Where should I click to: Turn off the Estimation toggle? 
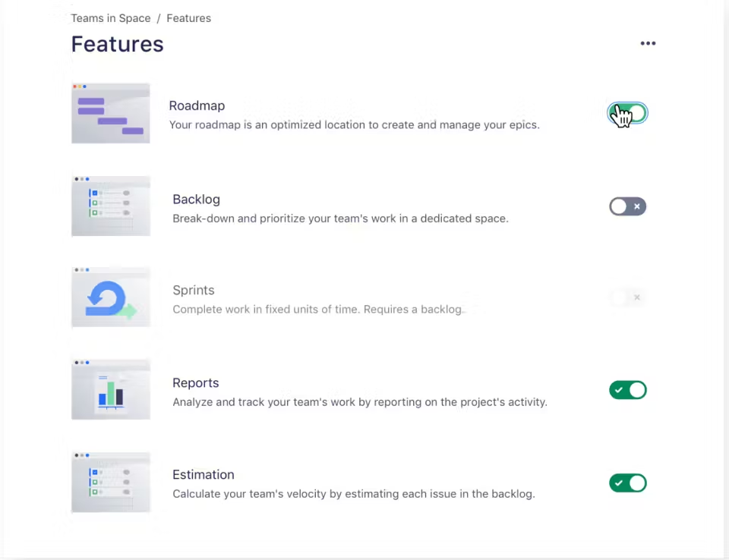click(x=628, y=483)
